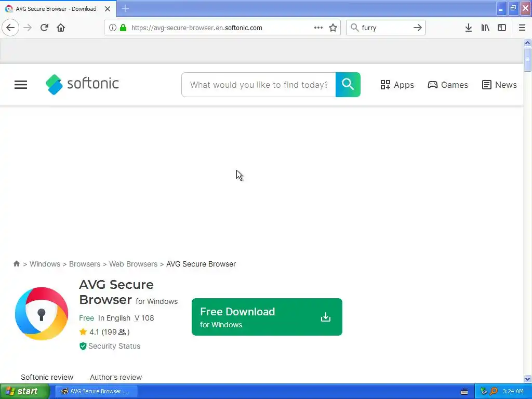Click the 4.1 (199) rating text

point(109,332)
